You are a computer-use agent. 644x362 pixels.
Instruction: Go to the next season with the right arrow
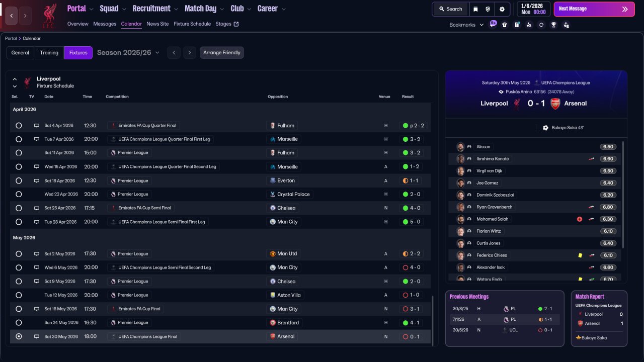point(190,53)
